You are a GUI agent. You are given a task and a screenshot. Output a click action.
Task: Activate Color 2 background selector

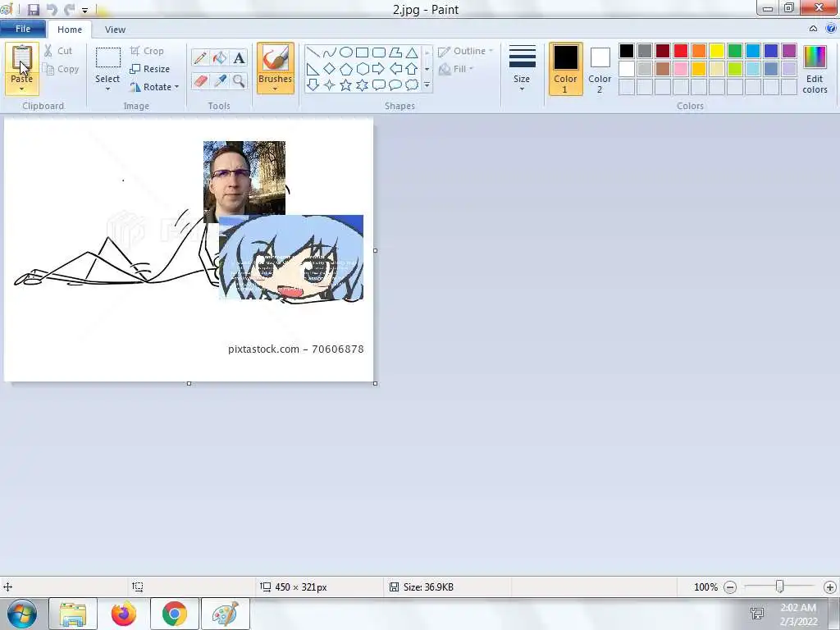(x=600, y=69)
